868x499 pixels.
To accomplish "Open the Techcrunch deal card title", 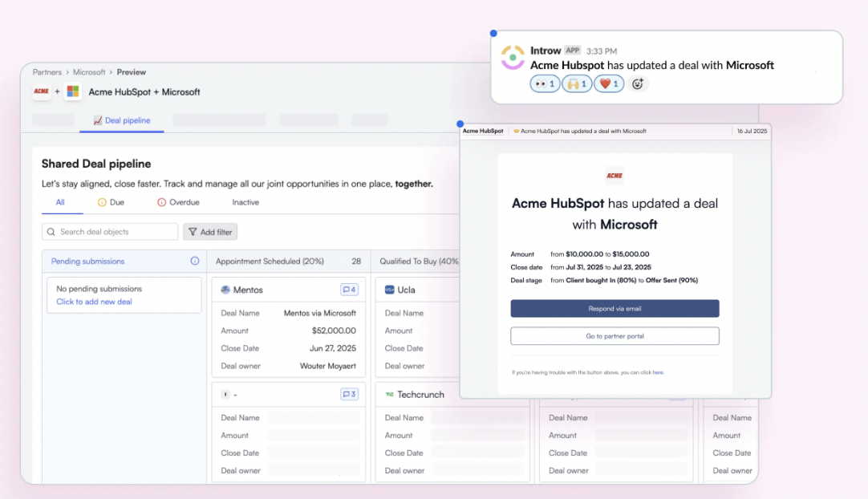I will click(420, 395).
